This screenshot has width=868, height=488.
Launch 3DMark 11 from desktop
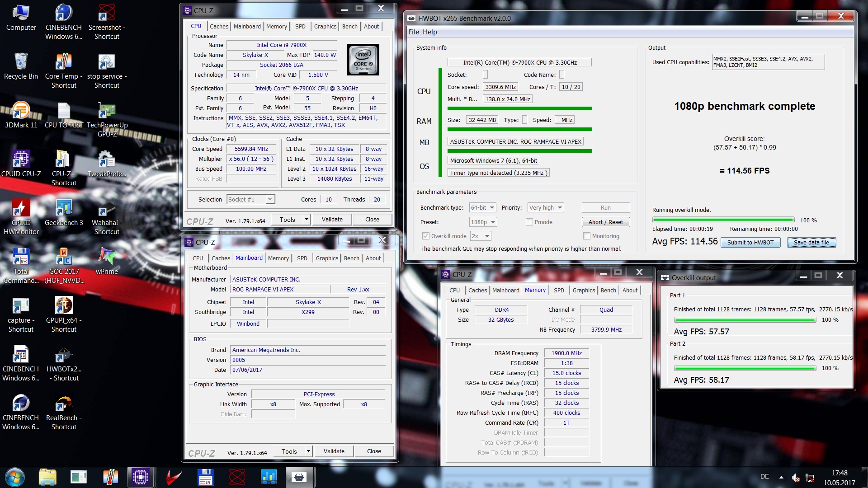pos(21,115)
